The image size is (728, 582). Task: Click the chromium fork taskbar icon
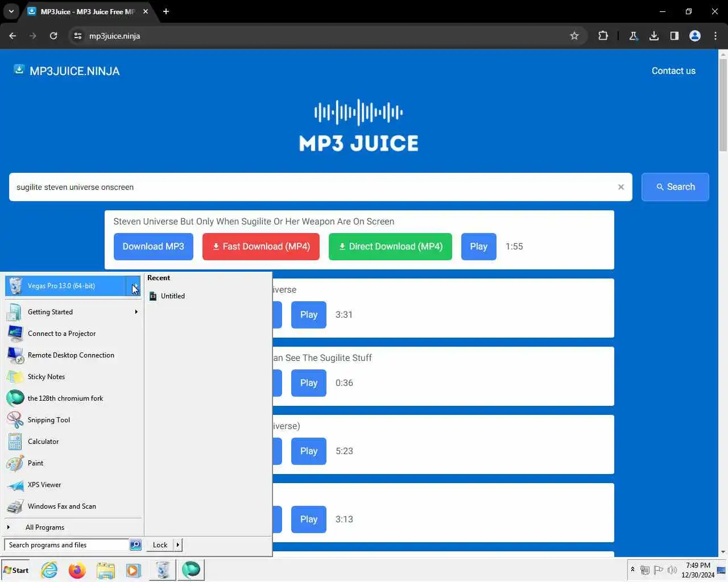pos(191,570)
